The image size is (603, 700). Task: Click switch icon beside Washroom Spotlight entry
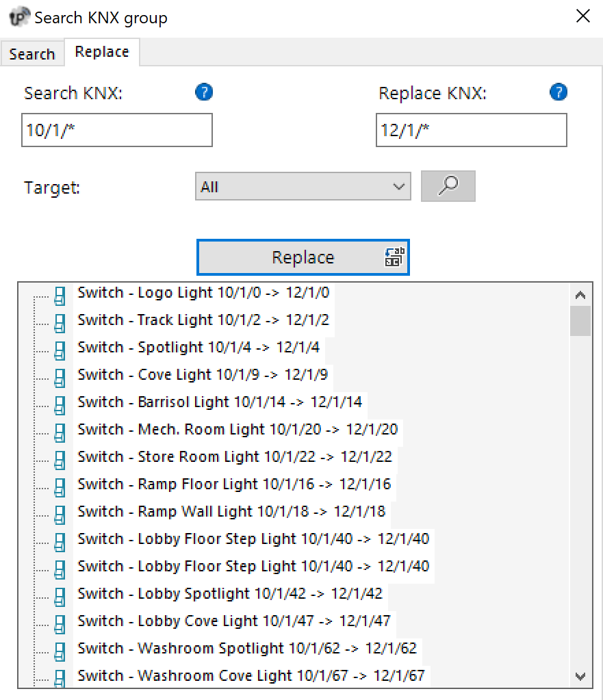point(60,650)
